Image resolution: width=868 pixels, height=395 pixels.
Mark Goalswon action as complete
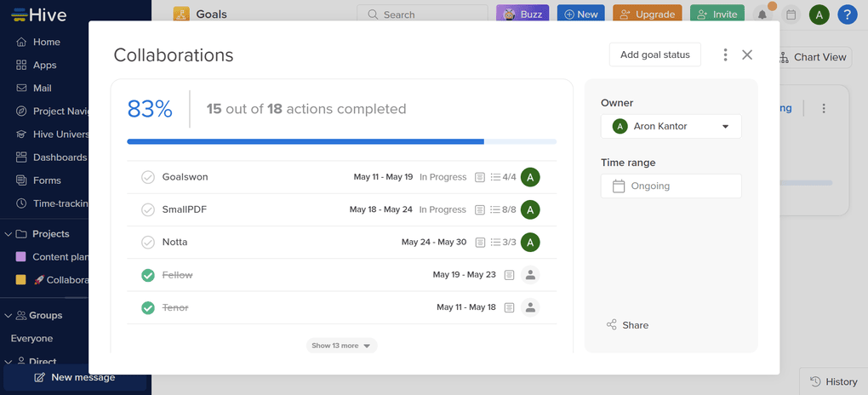(x=148, y=177)
